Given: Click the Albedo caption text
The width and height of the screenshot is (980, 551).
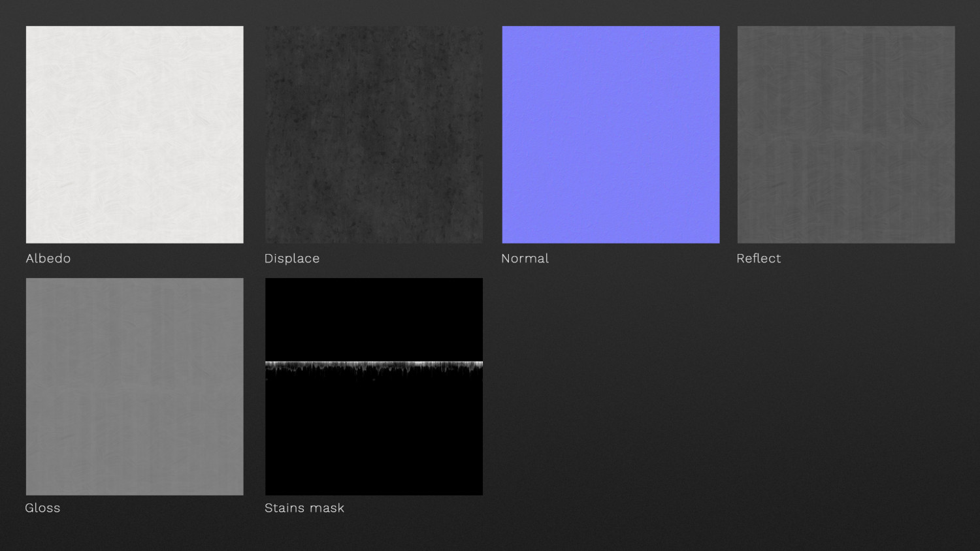Looking at the screenshot, I should tap(48, 259).
